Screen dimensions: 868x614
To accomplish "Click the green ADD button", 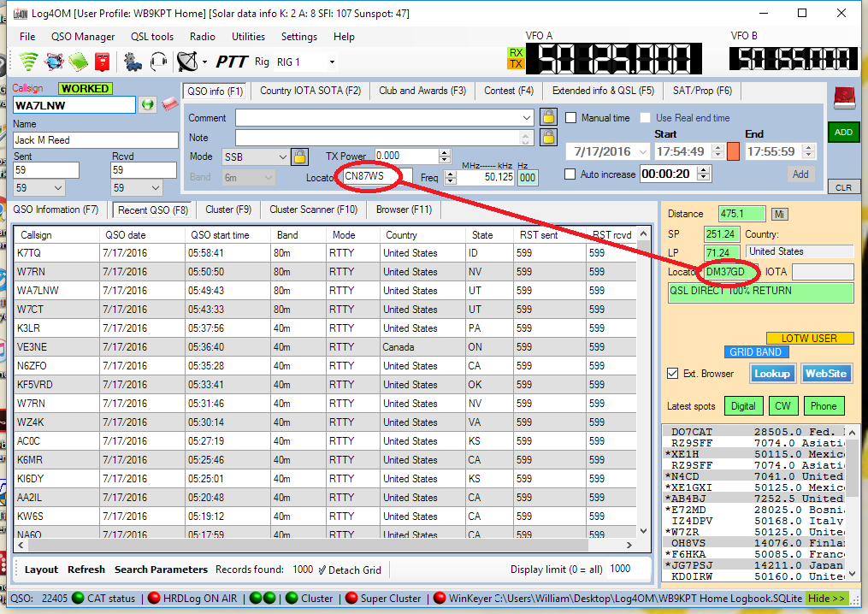I will pyautogui.click(x=843, y=133).
